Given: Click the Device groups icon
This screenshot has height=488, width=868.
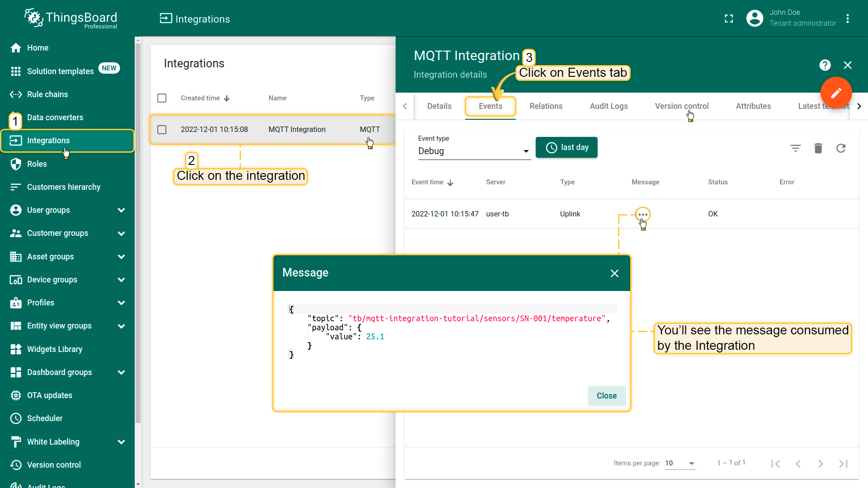Looking at the screenshot, I should point(16,280).
